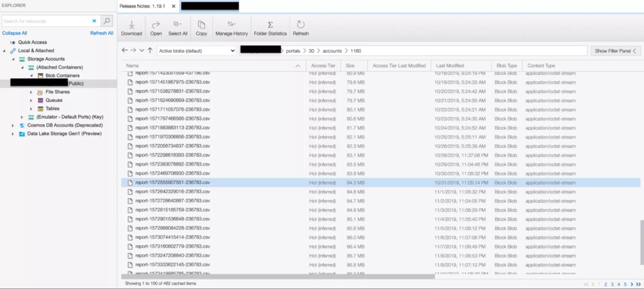Go to page 4 of results
Image resolution: width=644 pixels, height=289 pixels.
(x=619, y=284)
